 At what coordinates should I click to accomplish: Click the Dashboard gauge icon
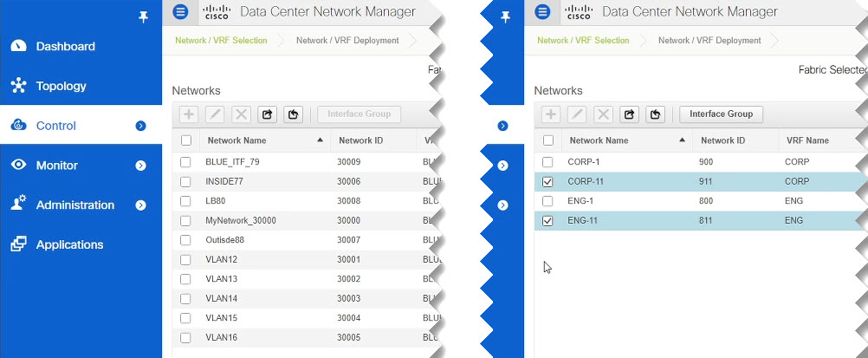pyautogui.click(x=18, y=46)
